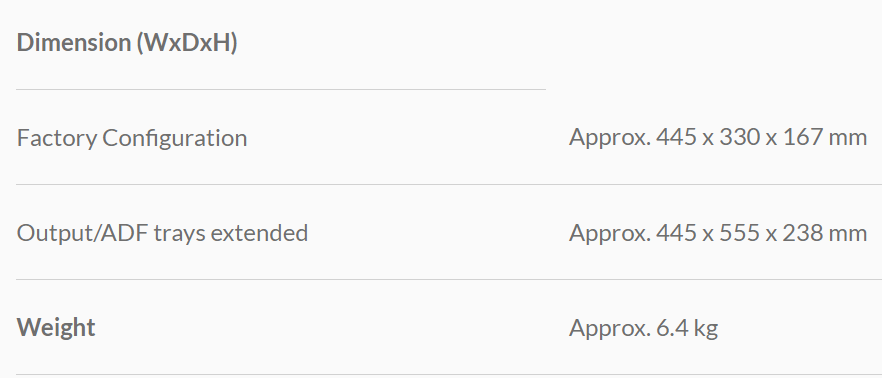Viewport: 882px width, 378px height.
Task: Select the Factory Configuration row label
Action: point(132,138)
